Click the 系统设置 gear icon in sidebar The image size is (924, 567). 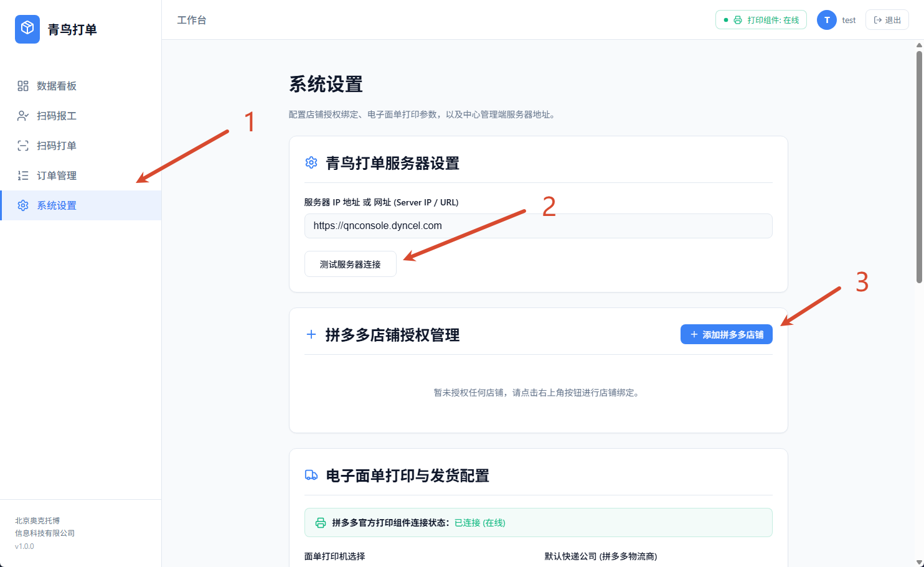click(23, 205)
